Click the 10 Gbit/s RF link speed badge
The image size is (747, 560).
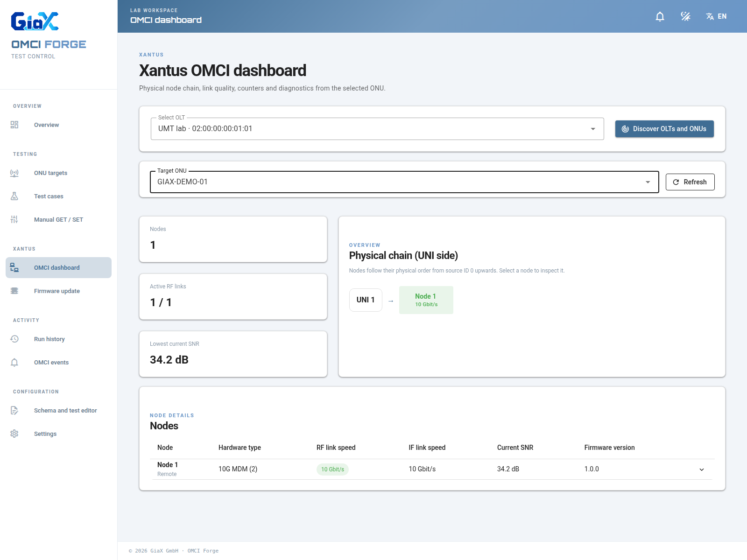(x=332, y=469)
